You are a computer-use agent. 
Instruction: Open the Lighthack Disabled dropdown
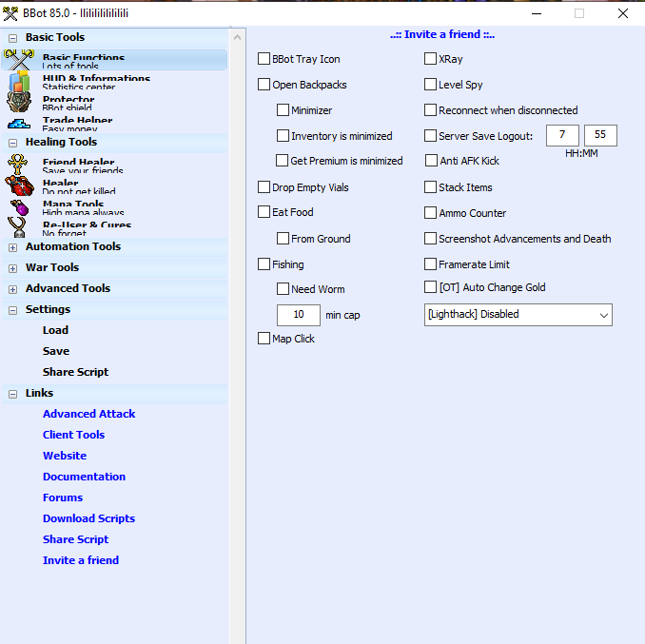518,315
